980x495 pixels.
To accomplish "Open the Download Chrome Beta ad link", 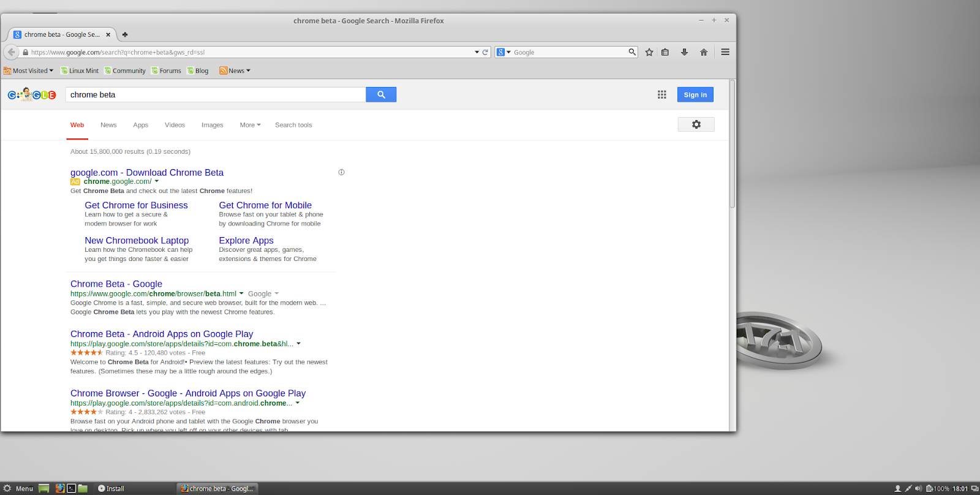I will (x=147, y=173).
